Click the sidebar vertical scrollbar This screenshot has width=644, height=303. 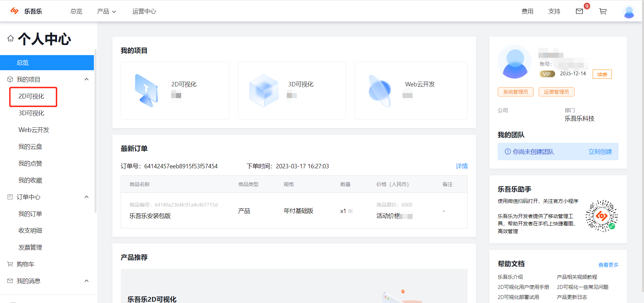tap(96, 131)
